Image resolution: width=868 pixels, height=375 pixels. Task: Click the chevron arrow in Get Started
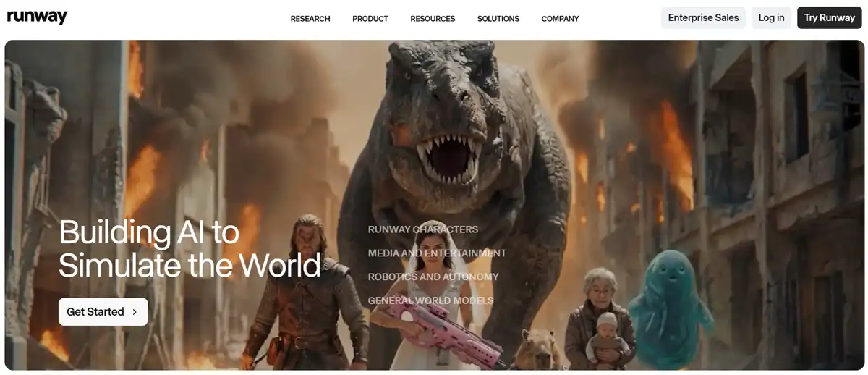point(134,312)
